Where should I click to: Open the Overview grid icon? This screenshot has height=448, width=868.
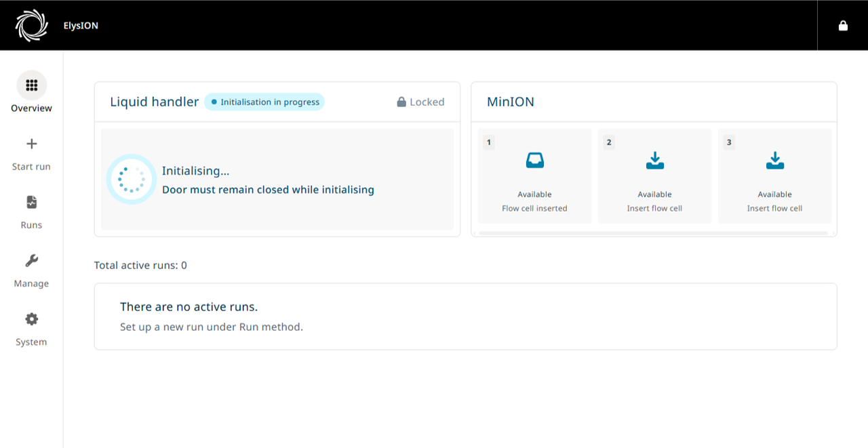tap(31, 85)
